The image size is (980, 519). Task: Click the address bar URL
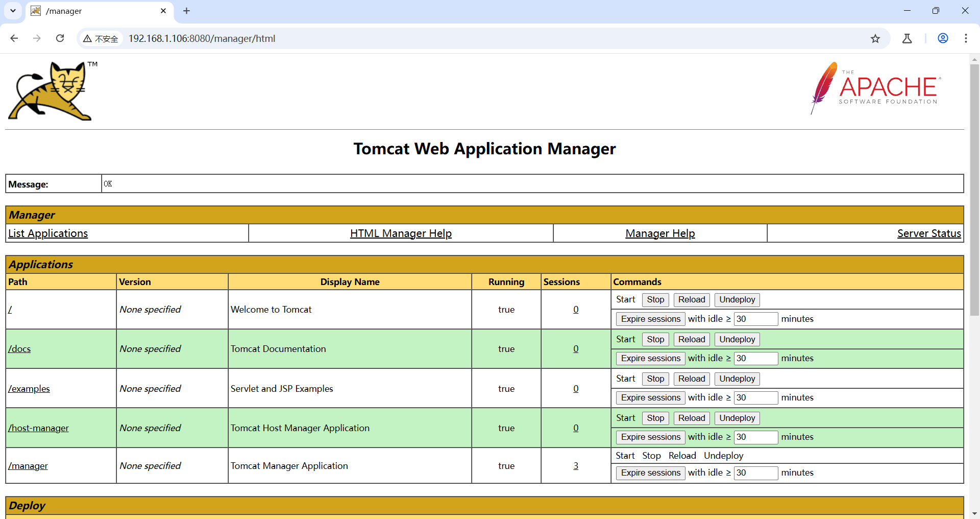tap(202, 39)
